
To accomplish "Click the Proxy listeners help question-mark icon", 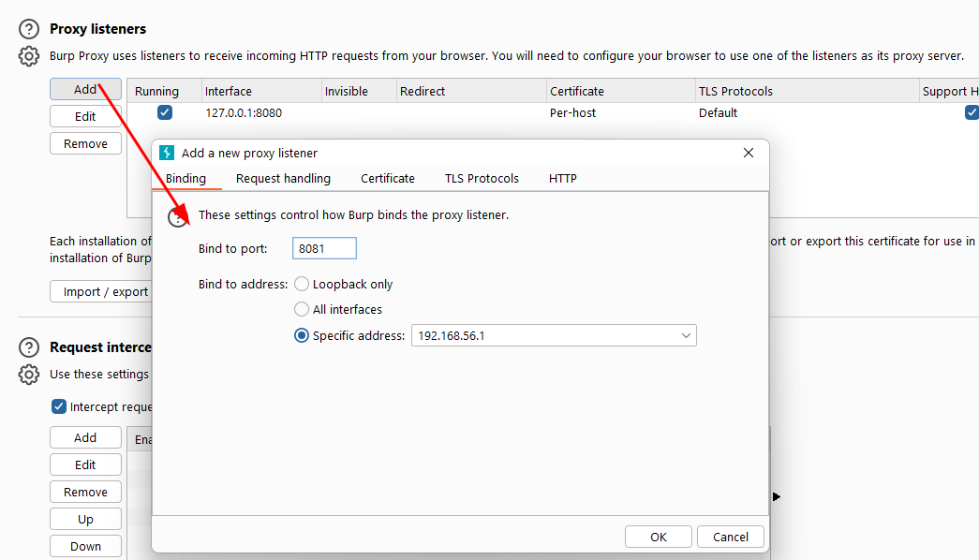I will point(30,30).
